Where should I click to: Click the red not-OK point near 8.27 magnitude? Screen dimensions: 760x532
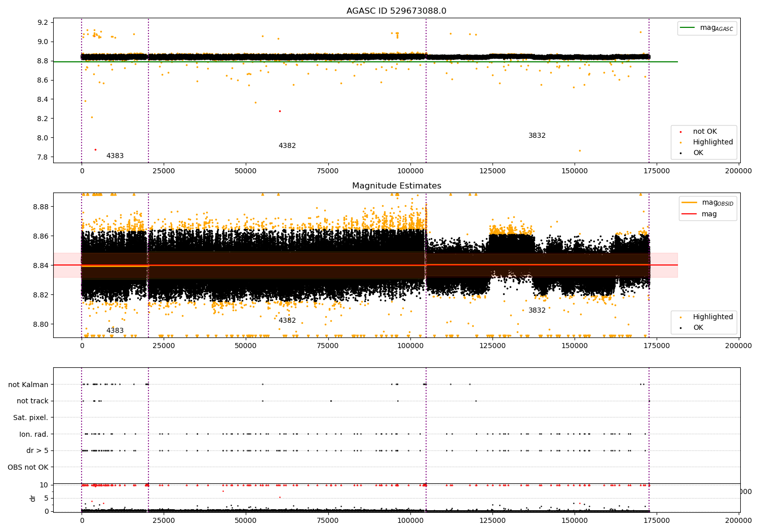click(x=280, y=111)
